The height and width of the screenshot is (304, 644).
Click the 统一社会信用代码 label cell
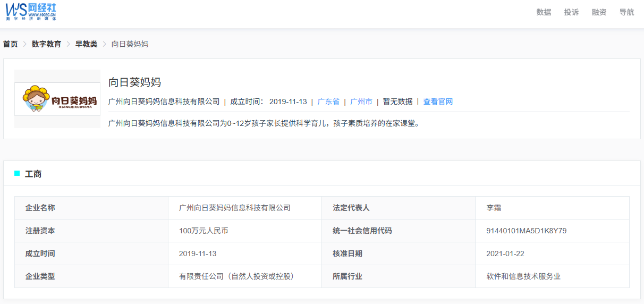(x=399, y=231)
